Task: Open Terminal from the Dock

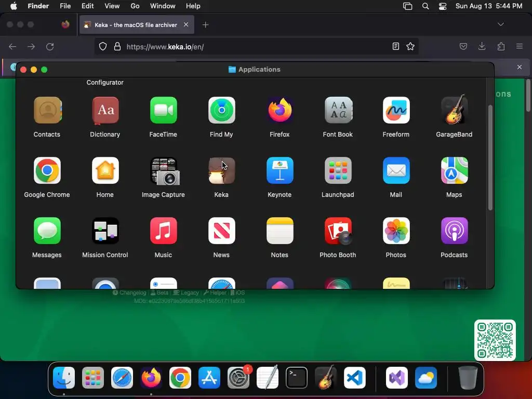Action: click(297, 378)
